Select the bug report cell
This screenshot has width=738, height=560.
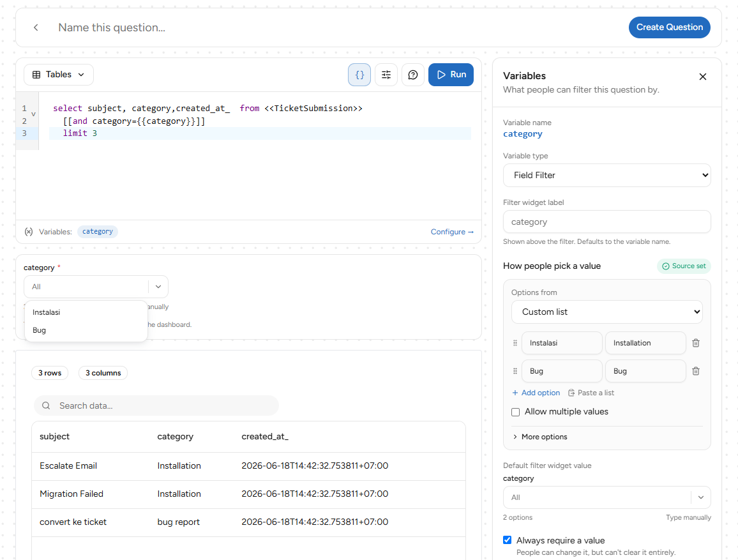tap(178, 522)
